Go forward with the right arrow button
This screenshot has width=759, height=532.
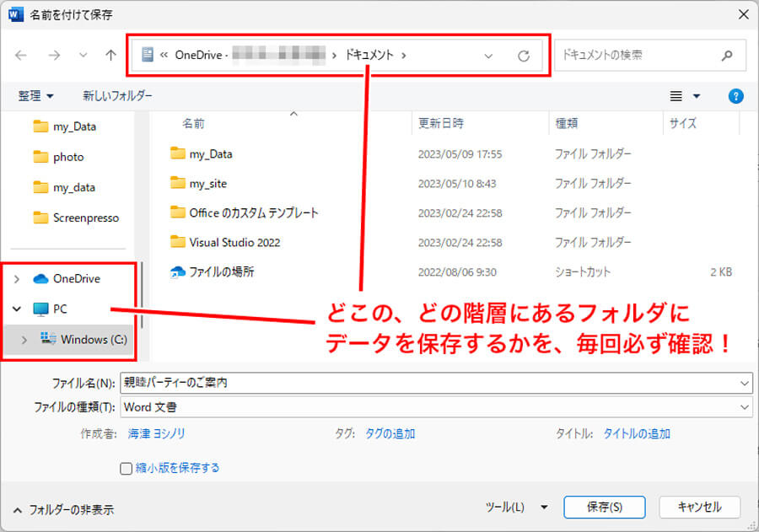click(54, 55)
